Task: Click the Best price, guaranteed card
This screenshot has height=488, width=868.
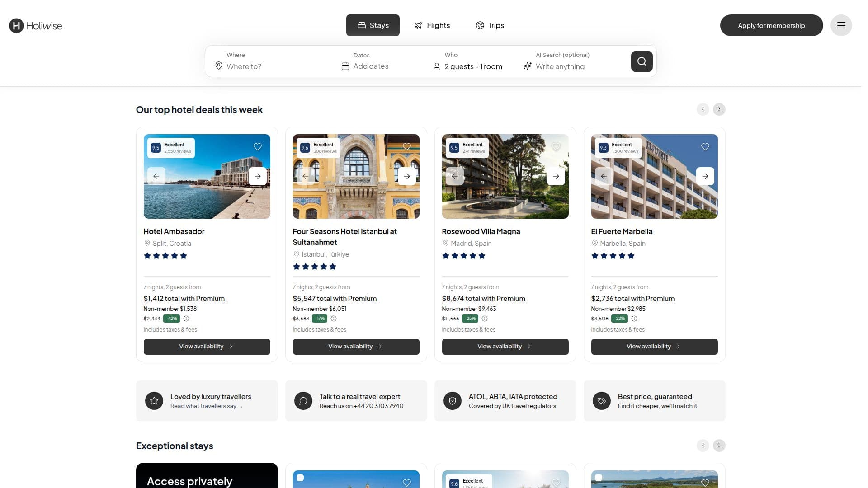Action: [654, 401]
